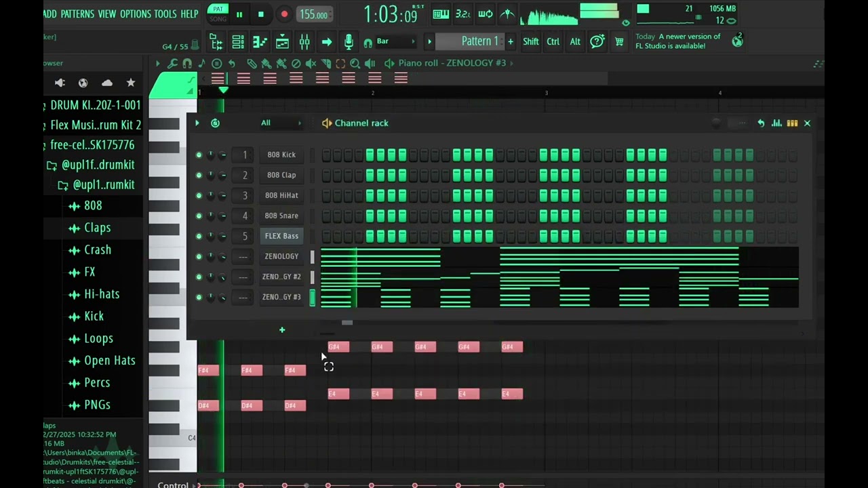Open the shopping cart content library
The height and width of the screenshot is (488, 868).
[x=619, y=42]
